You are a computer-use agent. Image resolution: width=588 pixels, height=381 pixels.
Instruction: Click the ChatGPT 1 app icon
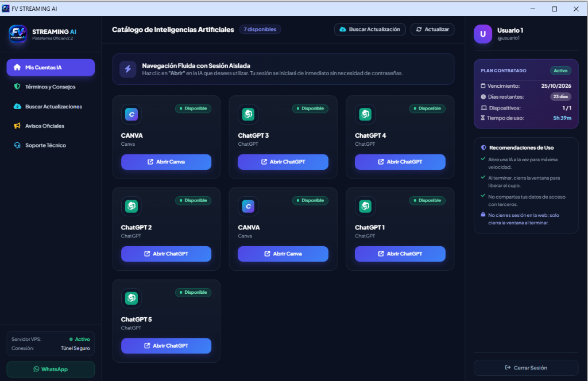click(x=365, y=206)
